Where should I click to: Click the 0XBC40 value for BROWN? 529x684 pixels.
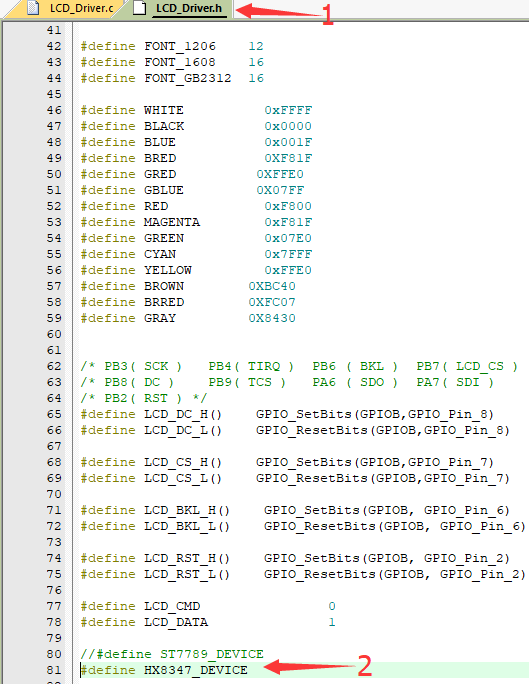272,286
